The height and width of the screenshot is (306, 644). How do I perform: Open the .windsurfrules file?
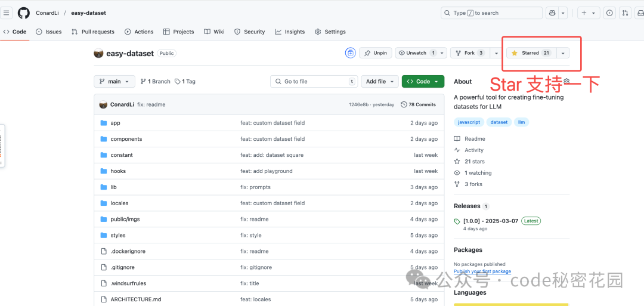tap(128, 283)
